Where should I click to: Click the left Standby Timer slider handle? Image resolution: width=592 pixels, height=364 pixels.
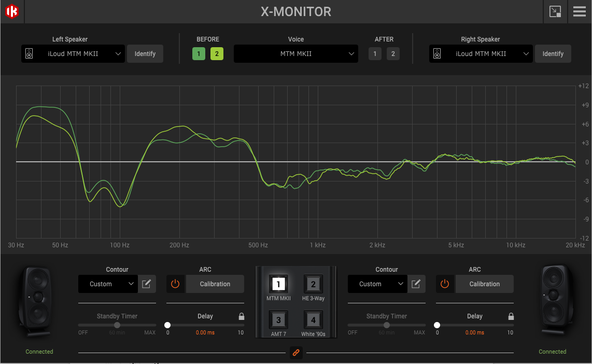pyautogui.click(x=117, y=325)
